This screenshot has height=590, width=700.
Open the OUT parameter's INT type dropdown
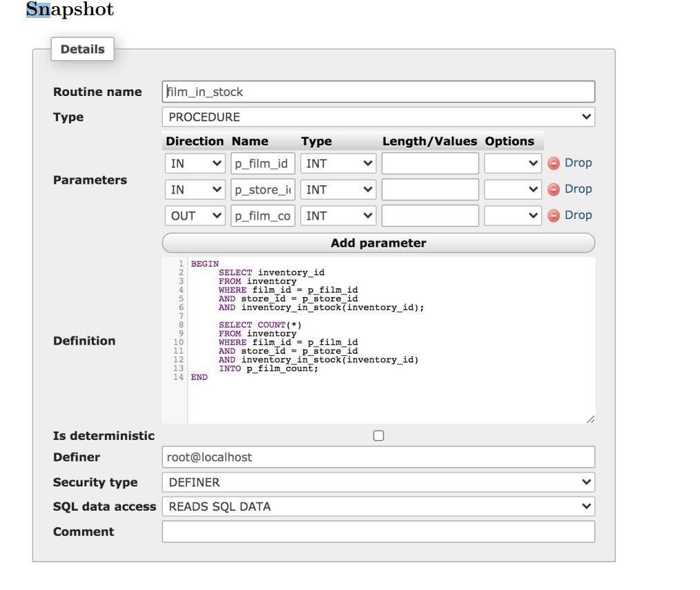click(338, 215)
